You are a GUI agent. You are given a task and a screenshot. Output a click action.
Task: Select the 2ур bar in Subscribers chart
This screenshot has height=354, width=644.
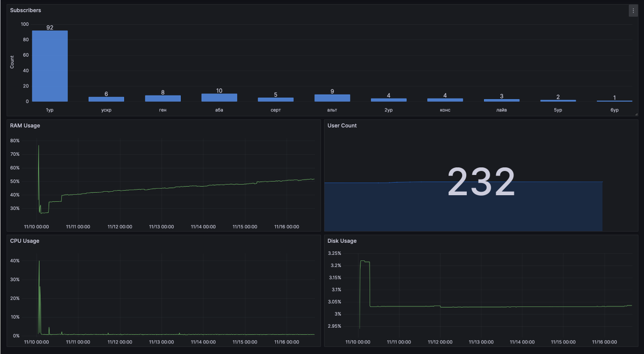(389, 100)
